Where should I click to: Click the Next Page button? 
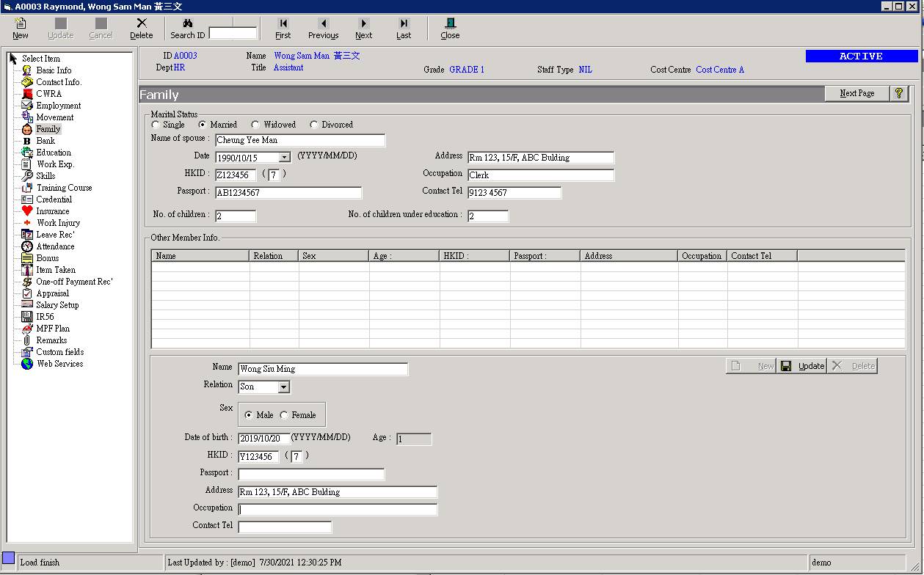tap(856, 93)
